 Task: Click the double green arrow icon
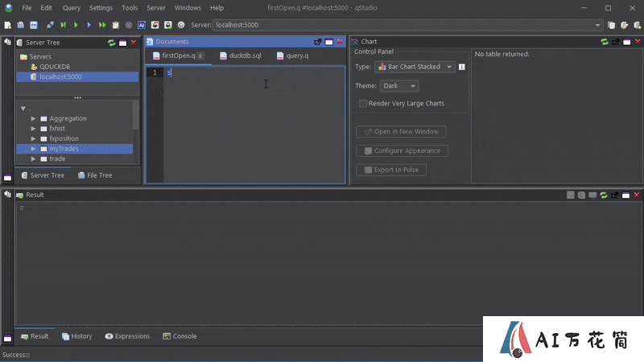coord(102,25)
